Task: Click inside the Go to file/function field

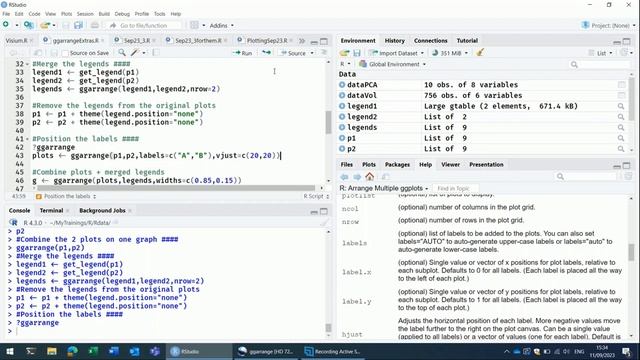Action: point(144,25)
